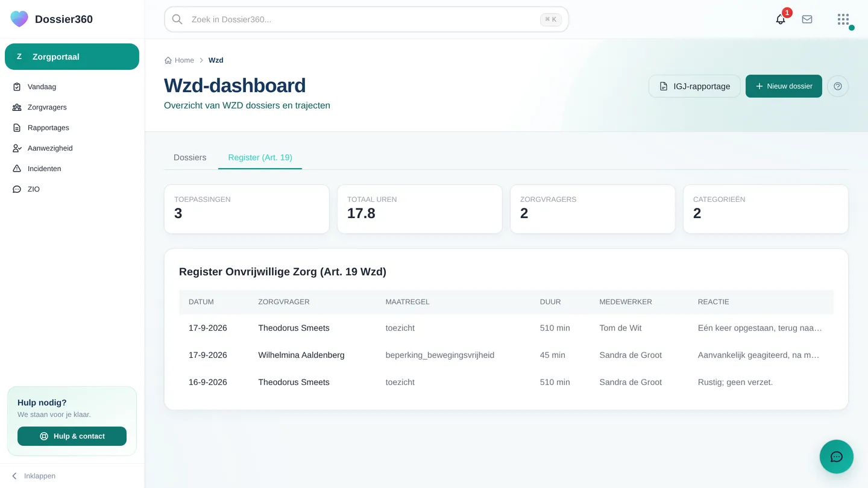Click the DUUR column header
The image size is (868, 488).
[x=550, y=302]
